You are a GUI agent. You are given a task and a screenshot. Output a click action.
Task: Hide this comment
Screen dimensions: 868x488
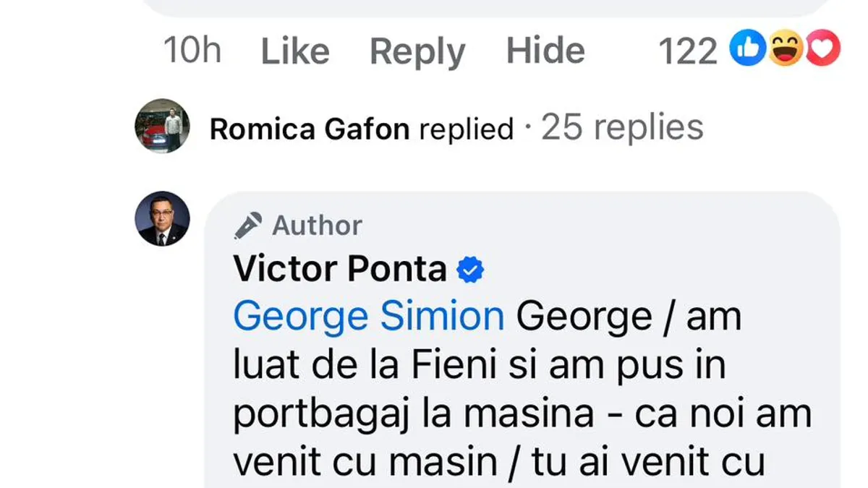(545, 51)
